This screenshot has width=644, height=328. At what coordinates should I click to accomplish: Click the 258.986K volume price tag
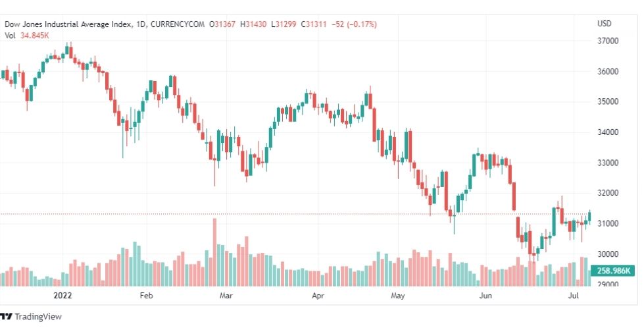(x=612, y=271)
